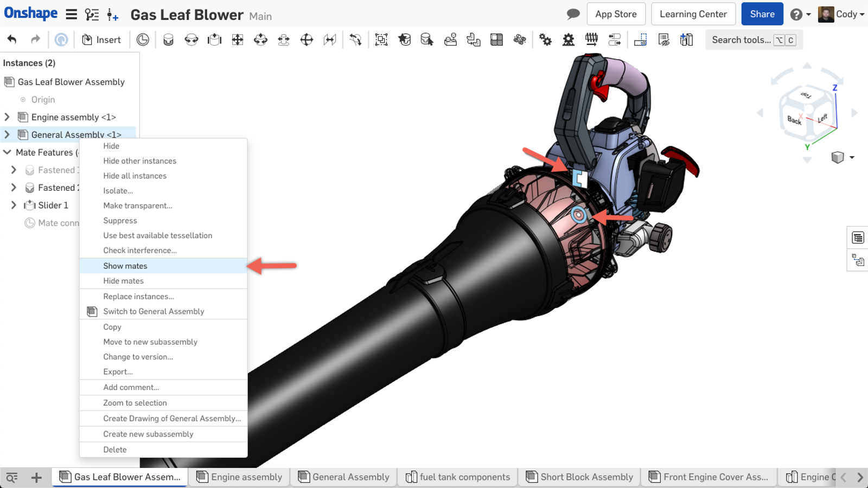Screen dimensions: 868x488
Task: Select the Fastened mate tool
Action: pos(168,40)
